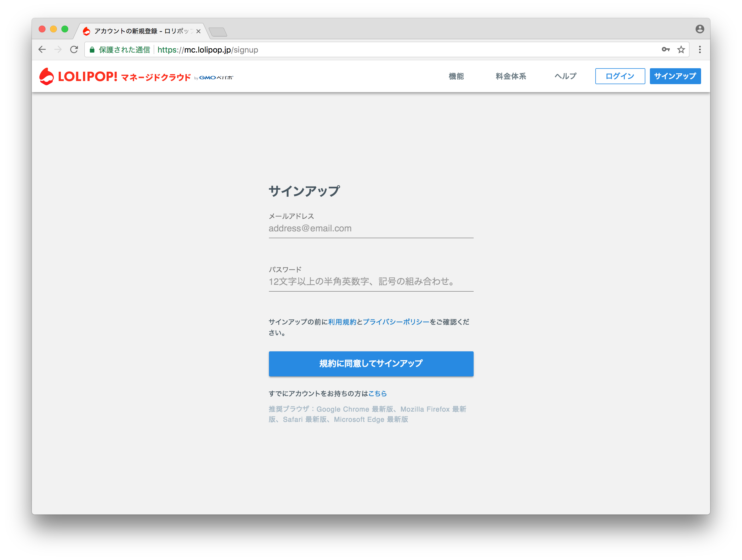Click the saved passwords key icon
This screenshot has height=560, width=742.
click(x=666, y=49)
